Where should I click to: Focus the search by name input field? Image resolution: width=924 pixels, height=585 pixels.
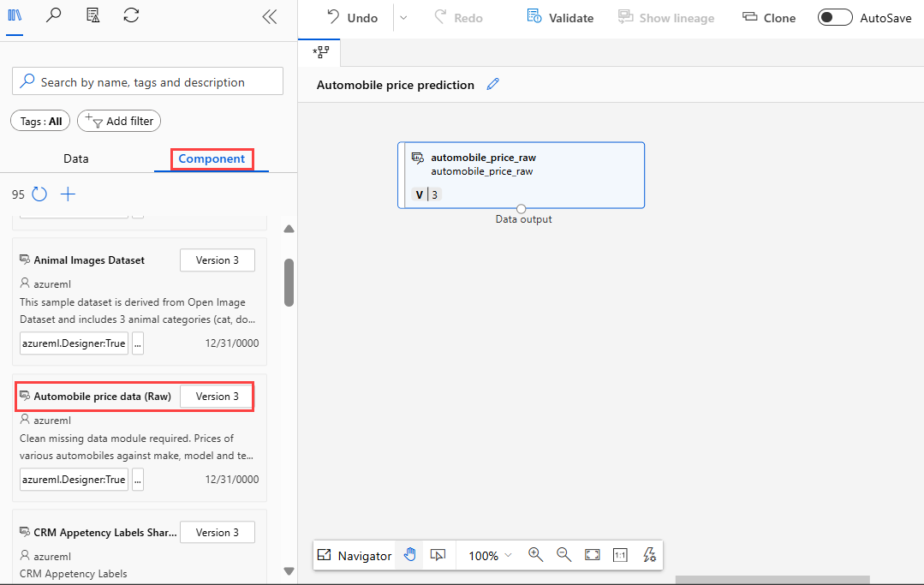(x=147, y=81)
